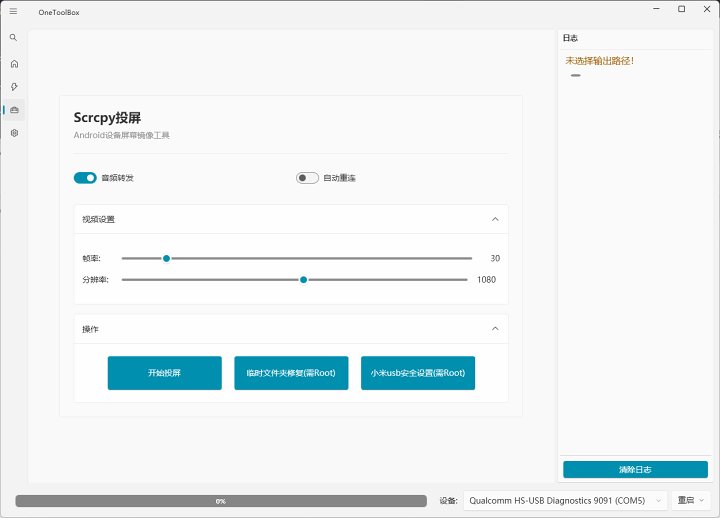Click the 分辨率 slider handle
This screenshot has width=720, height=518.
click(304, 280)
